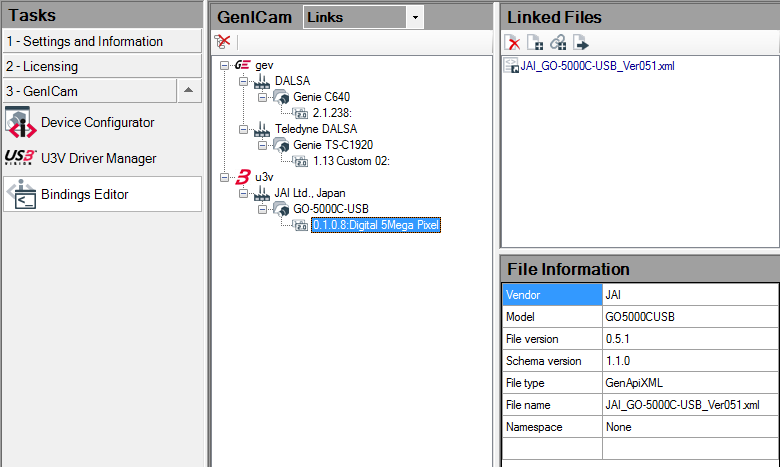Image resolution: width=780 pixels, height=467 pixels.
Task: Select the Teledyne DALSA tree item
Action: tap(316, 129)
